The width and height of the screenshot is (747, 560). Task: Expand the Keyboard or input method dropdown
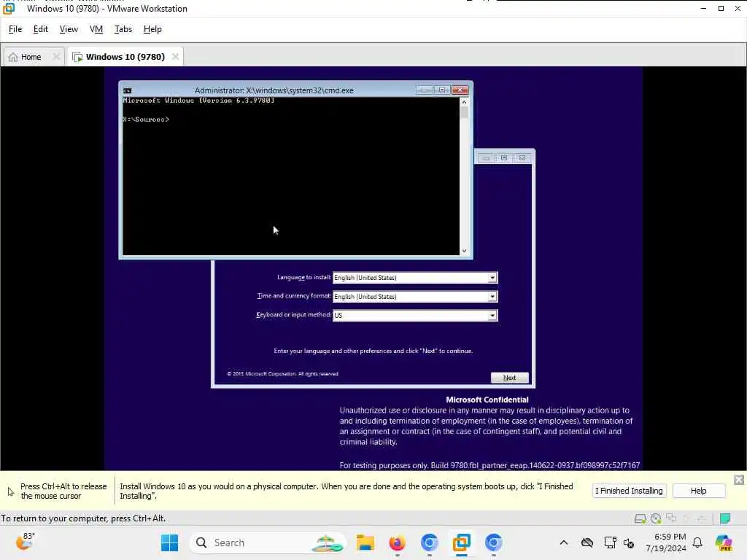[492, 315]
